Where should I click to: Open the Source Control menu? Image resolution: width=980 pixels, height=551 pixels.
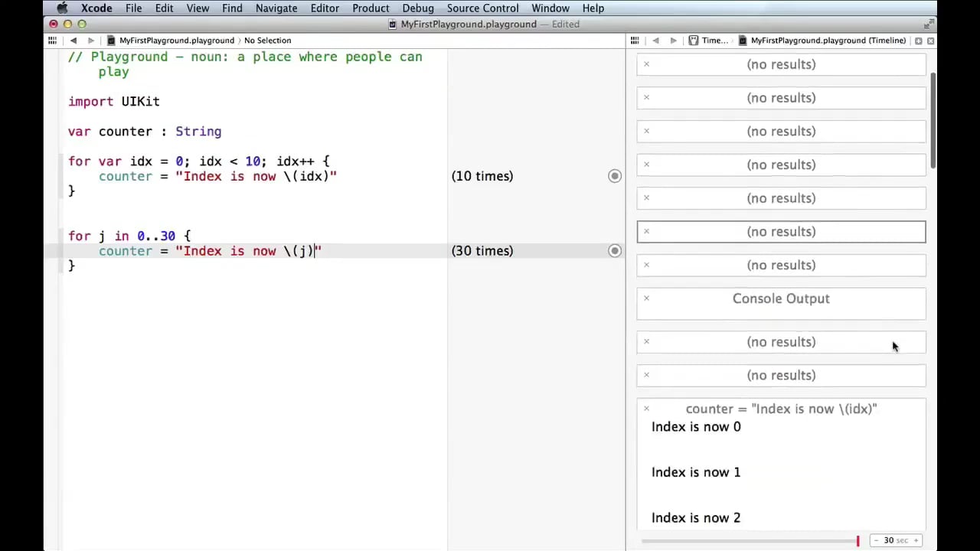[482, 8]
